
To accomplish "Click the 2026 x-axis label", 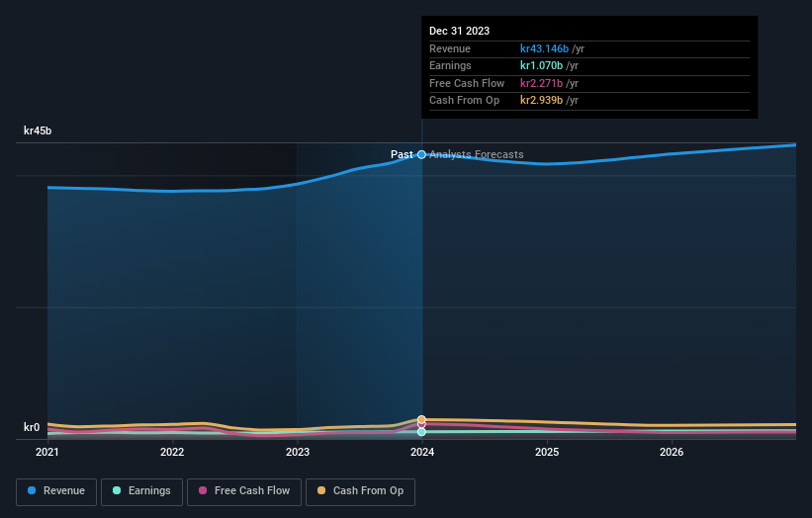I will click(672, 452).
